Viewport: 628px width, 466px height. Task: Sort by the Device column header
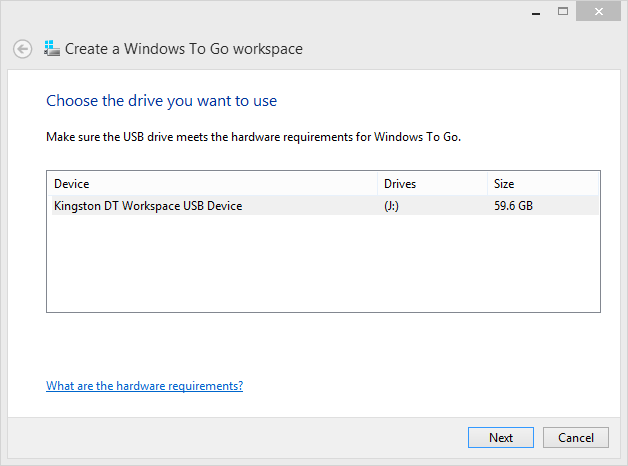72,184
